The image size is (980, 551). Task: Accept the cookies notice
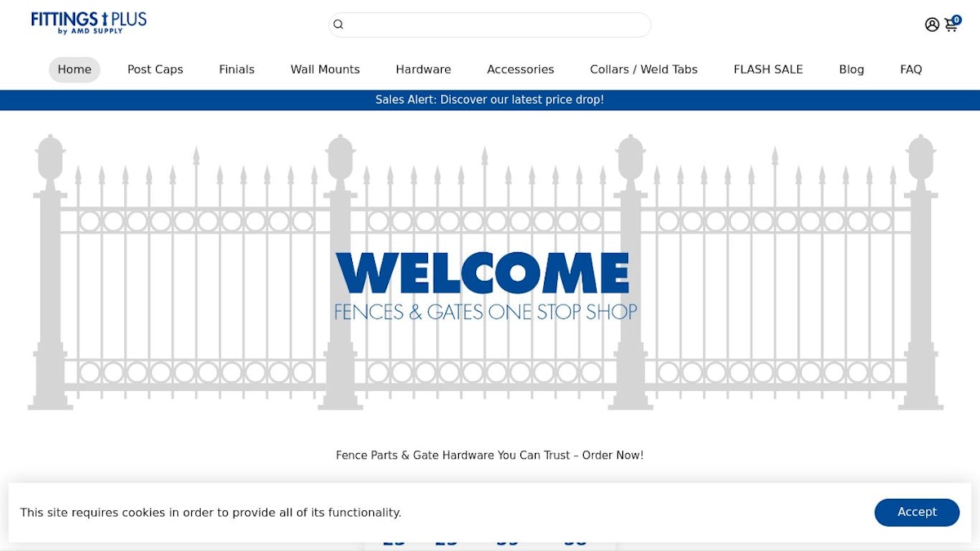(916, 512)
